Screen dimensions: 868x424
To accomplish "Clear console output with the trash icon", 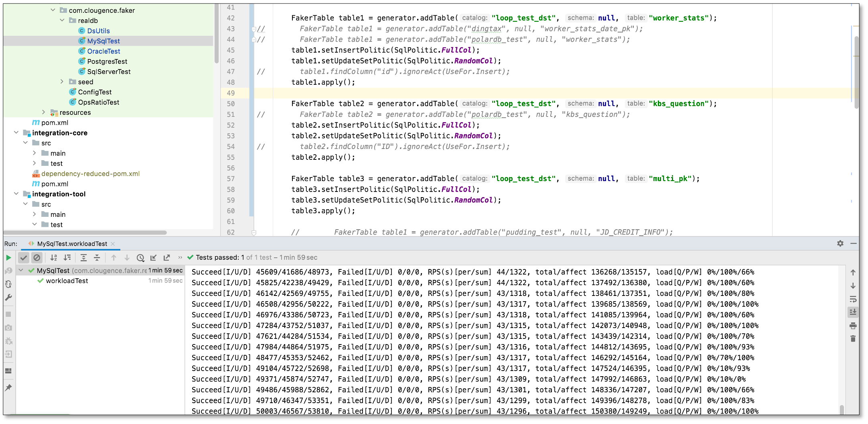I will tap(853, 339).
